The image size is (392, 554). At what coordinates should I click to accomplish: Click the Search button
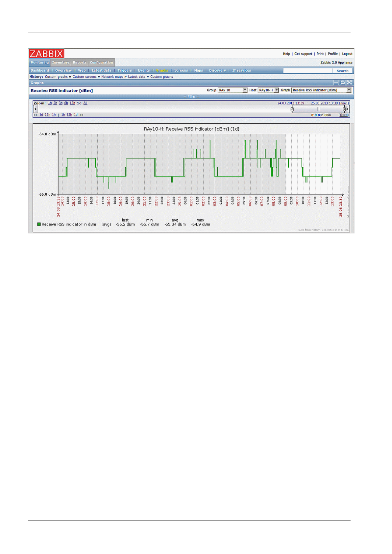[343, 71]
